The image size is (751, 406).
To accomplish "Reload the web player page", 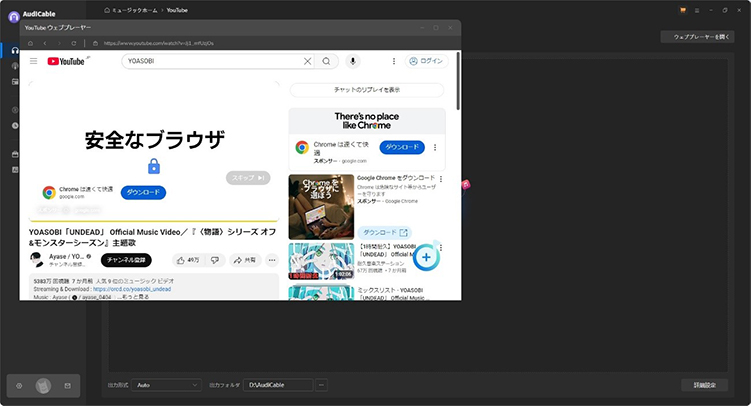I will 74,43.
